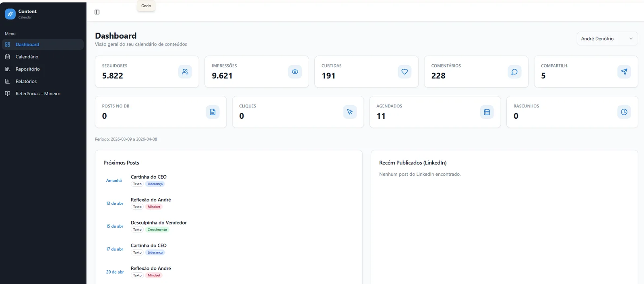
Task: Open Cartinha do CEO post on 17 de abr
Action: (x=229, y=249)
